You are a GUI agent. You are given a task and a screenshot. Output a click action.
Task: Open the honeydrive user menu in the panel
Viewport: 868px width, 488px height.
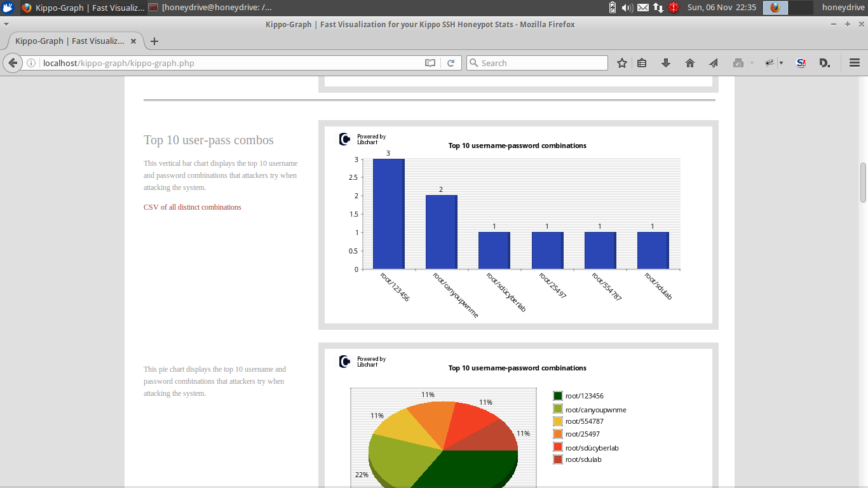click(843, 8)
